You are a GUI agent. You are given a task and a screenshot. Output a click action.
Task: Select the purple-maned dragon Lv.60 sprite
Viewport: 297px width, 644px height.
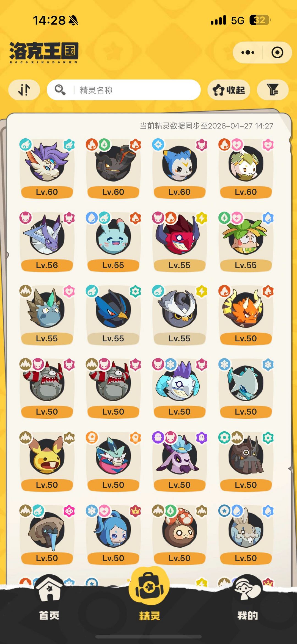(47, 168)
